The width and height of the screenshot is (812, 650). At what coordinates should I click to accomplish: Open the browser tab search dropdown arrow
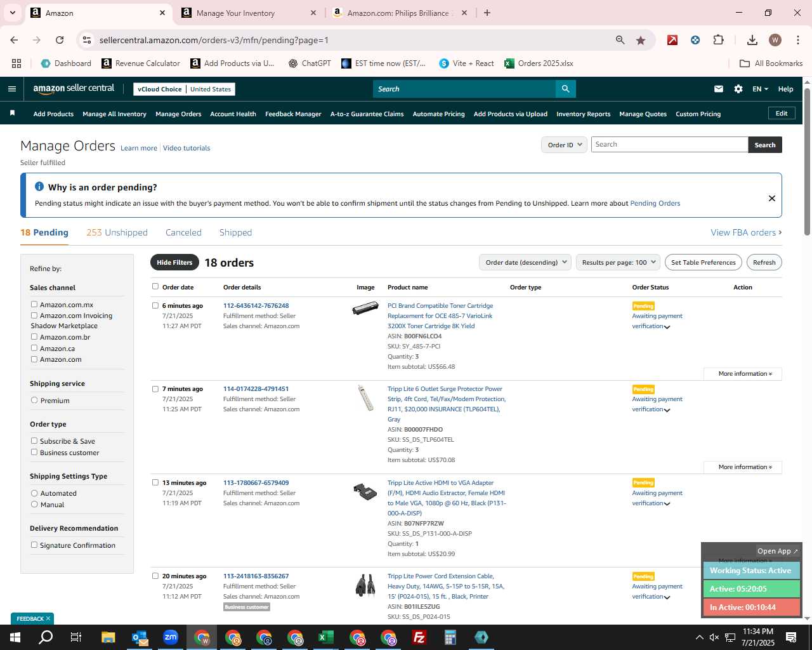12,13
